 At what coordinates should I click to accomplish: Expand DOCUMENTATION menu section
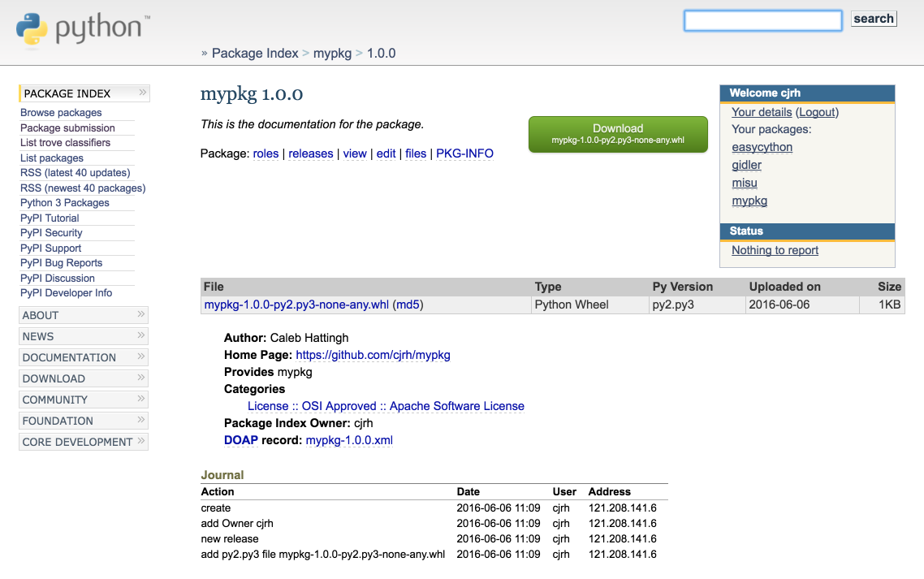(83, 357)
